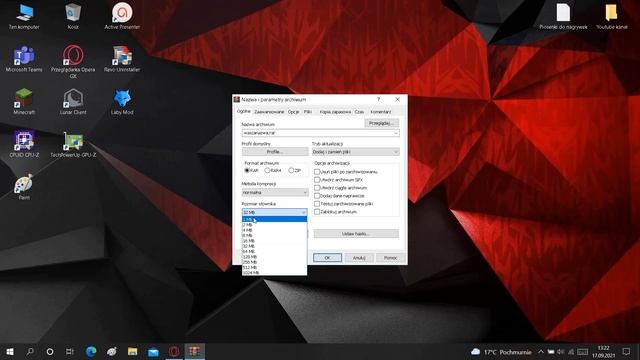Screen dimensions: 640x360
Task: Launch Przeglądarka Opera GX shortcut
Action: pyautogui.click(x=73, y=62)
